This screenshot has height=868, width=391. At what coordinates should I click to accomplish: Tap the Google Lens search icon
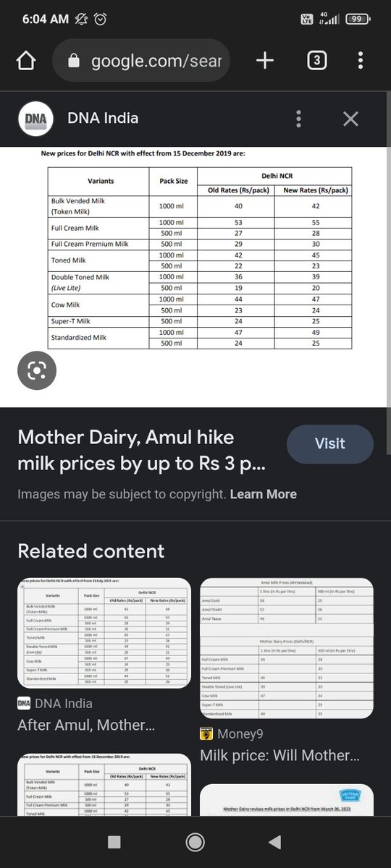pos(36,371)
